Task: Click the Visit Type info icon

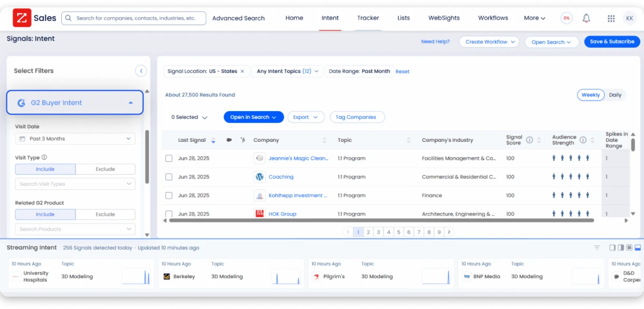Action: [x=44, y=157]
